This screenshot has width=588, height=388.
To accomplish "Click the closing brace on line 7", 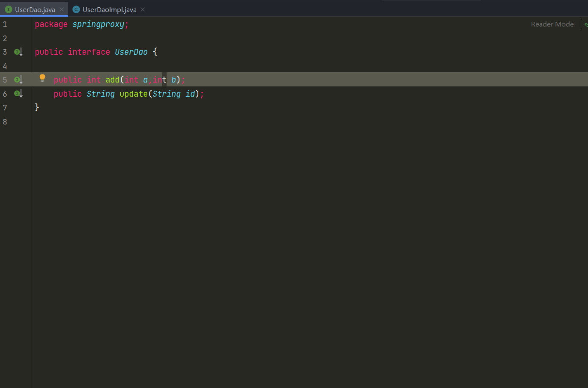I will click(37, 107).
